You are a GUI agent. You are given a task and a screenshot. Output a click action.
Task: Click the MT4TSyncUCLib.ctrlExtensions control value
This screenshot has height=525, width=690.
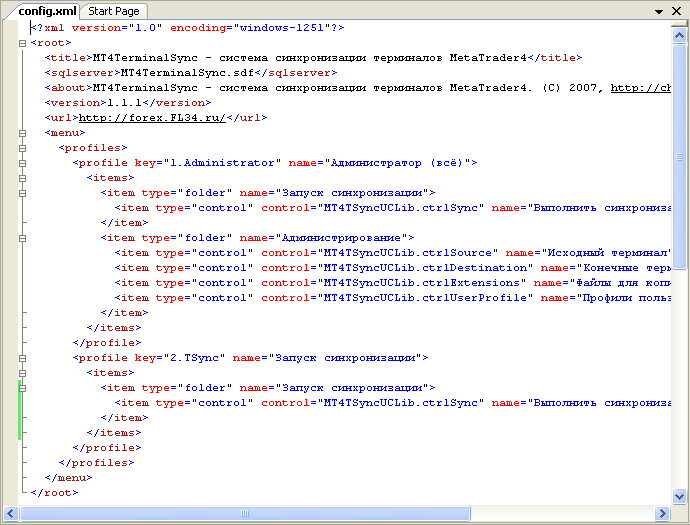point(421,283)
